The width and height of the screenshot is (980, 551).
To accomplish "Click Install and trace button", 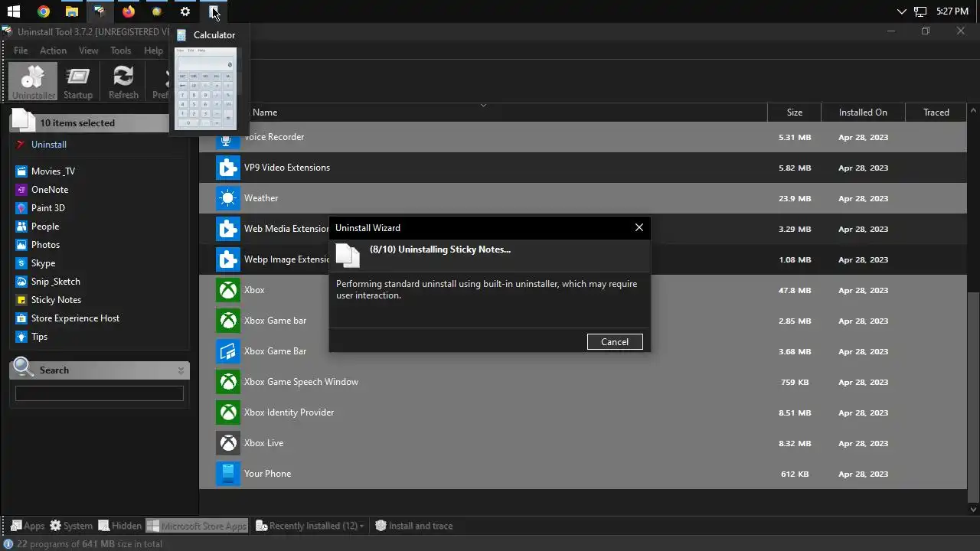I will coord(413,526).
